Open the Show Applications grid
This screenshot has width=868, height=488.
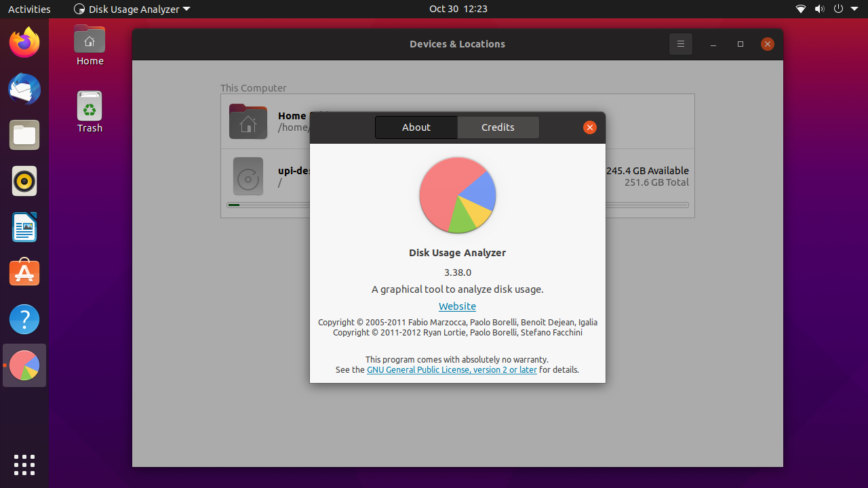[x=24, y=465]
